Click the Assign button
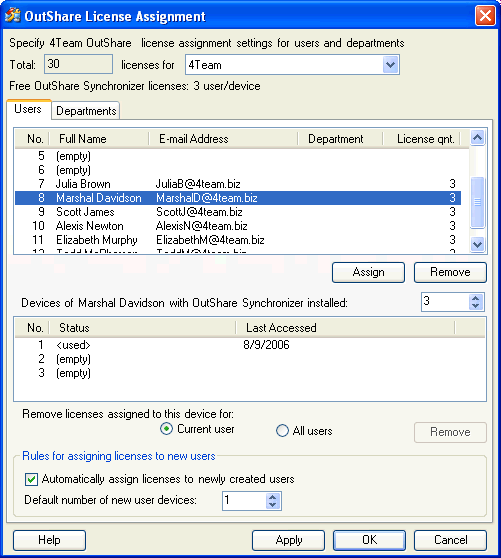This screenshot has width=501, height=558. pyautogui.click(x=368, y=272)
